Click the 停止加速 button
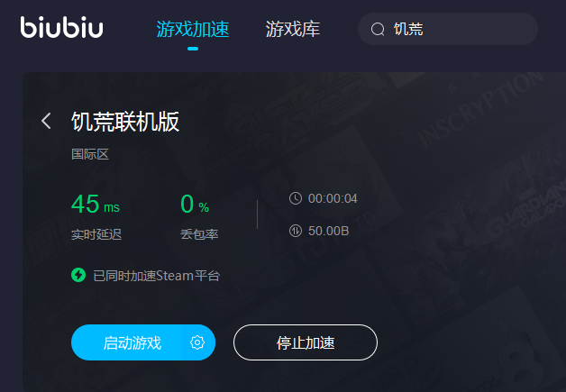The height and width of the screenshot is (392, 566). (306, 342)
